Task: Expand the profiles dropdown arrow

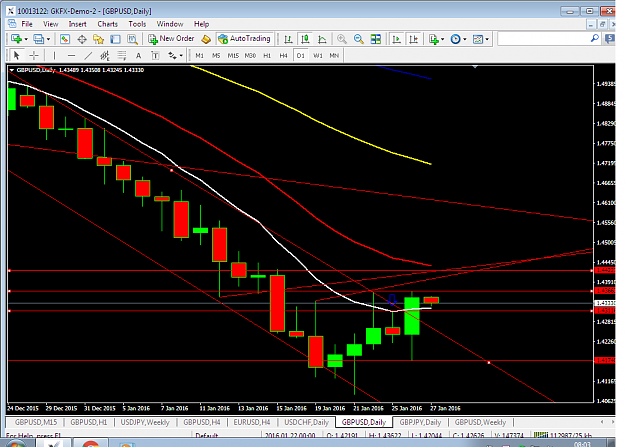Action: point(49,39)
